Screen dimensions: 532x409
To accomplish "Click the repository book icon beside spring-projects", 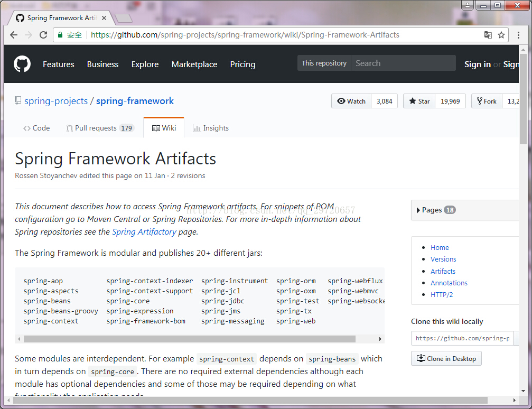I will [x=17, y=100].
